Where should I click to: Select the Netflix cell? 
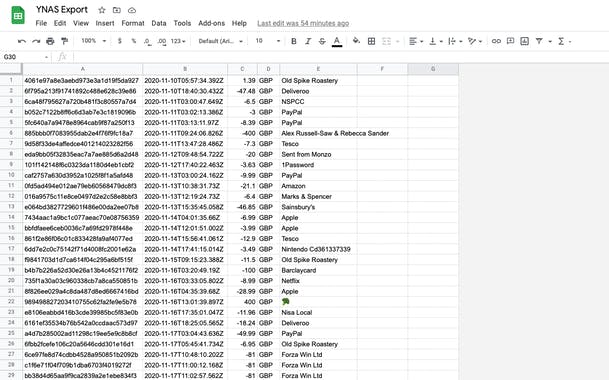(318, 281)
